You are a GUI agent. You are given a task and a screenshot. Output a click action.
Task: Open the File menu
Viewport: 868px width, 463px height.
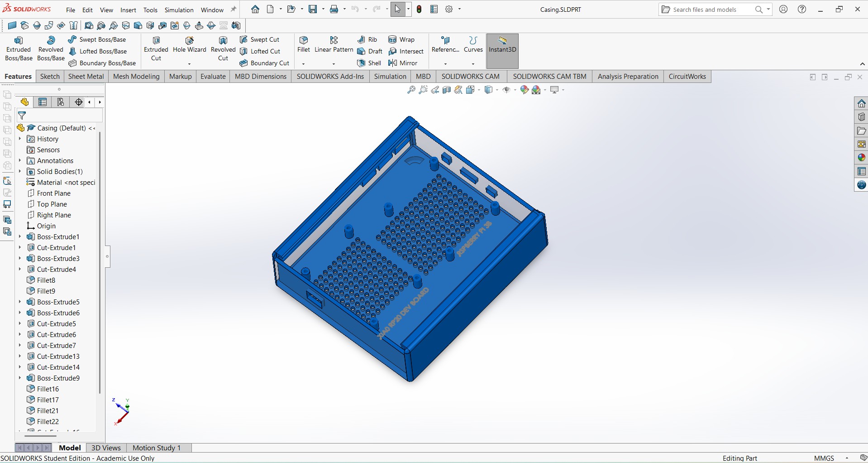pyautogui.click(x=71, y=10)
